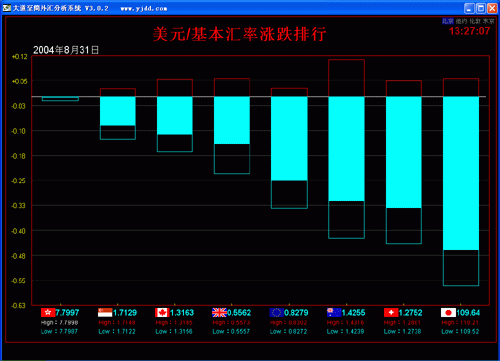This screenshot has height=361, width=500.
Task: Click the cyan bar above 1.4255
Action: 346,149
